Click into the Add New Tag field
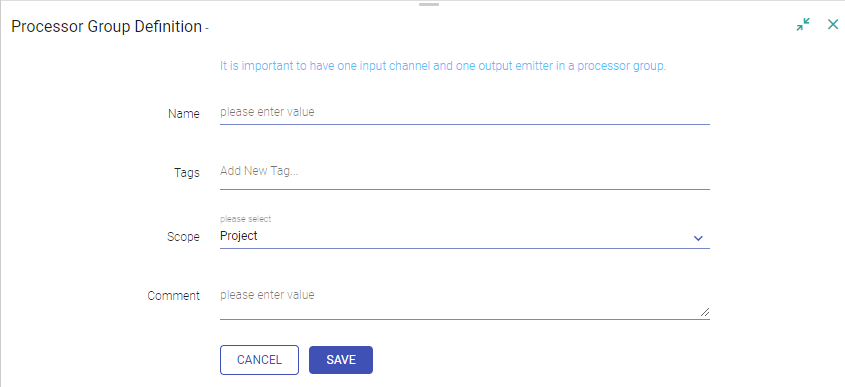This screenshot has height=387, width=845. coord(465,171)
